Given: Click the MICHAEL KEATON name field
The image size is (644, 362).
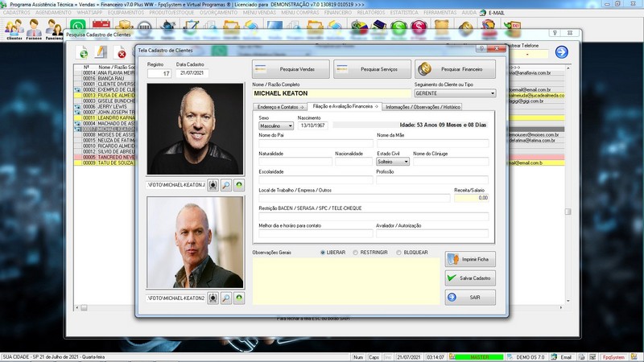Looking at the screenshot, I should (x=332, y=93).
